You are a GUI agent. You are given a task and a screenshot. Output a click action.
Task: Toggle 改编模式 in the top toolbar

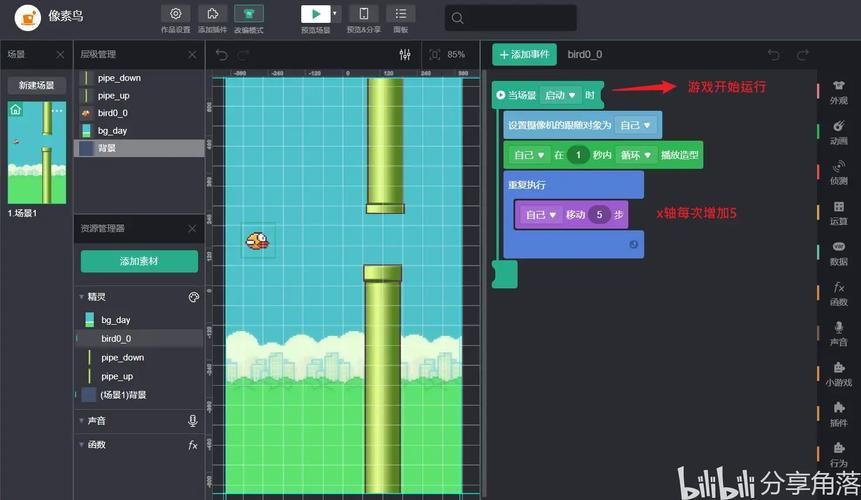click(249, 14)
